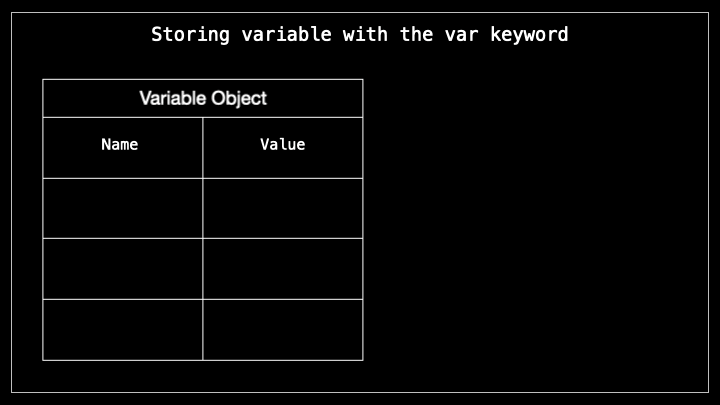Select the bottom empty Name cell
720x405 pixels.
123,330
